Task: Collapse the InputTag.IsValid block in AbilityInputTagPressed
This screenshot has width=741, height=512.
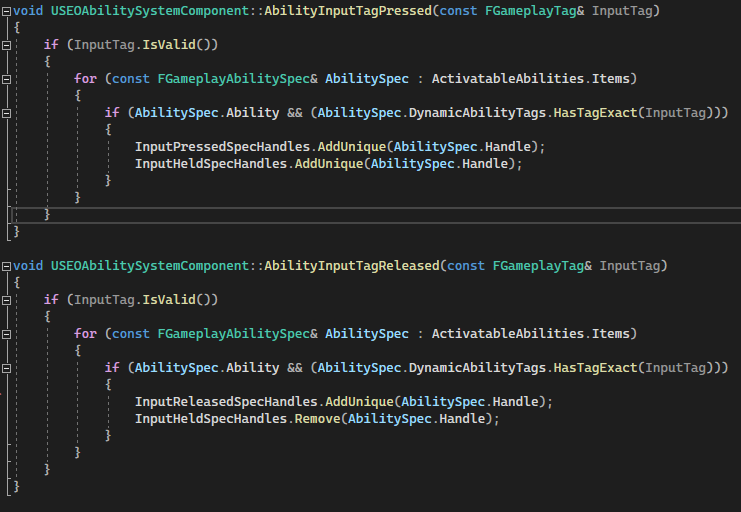Action: 7,46
